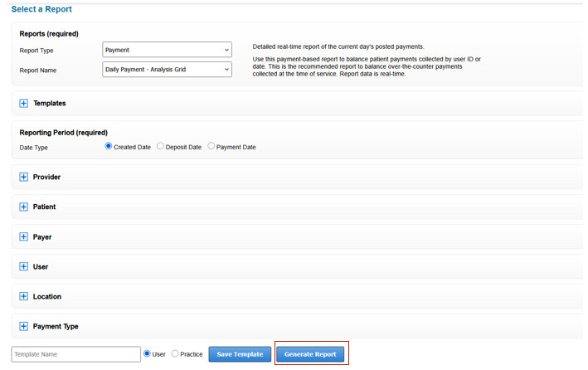
Task: Open the Report Name dropdown
Action: pyautogui.click(x=167, y=71)
